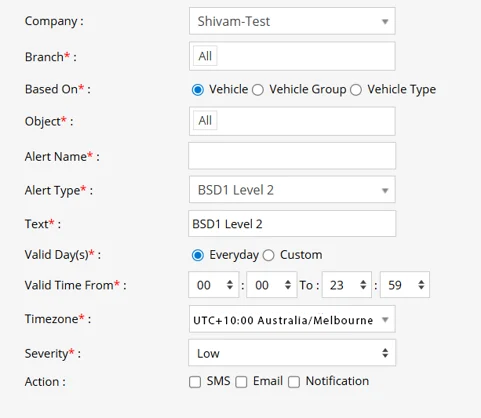Enable the SMS action checkbox

coord(195,382)
